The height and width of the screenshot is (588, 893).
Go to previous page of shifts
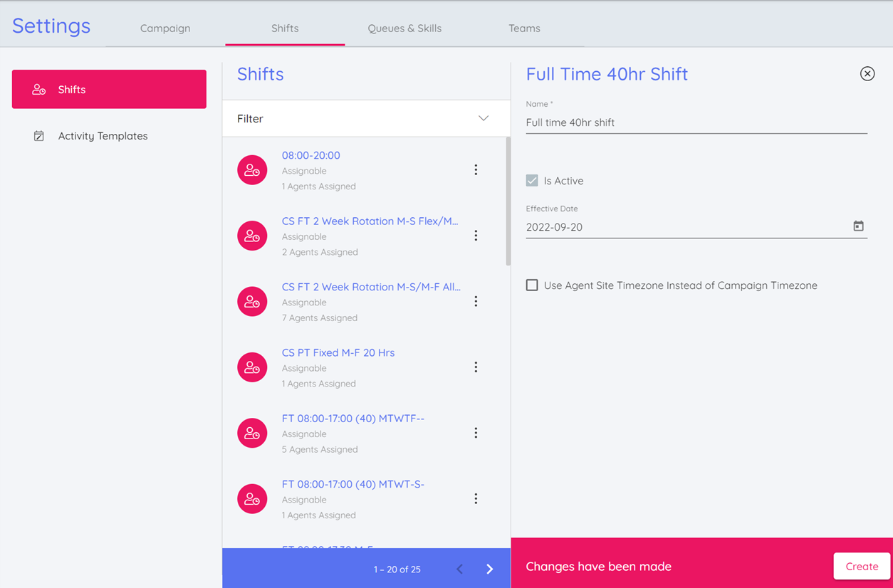click(459, 569)
